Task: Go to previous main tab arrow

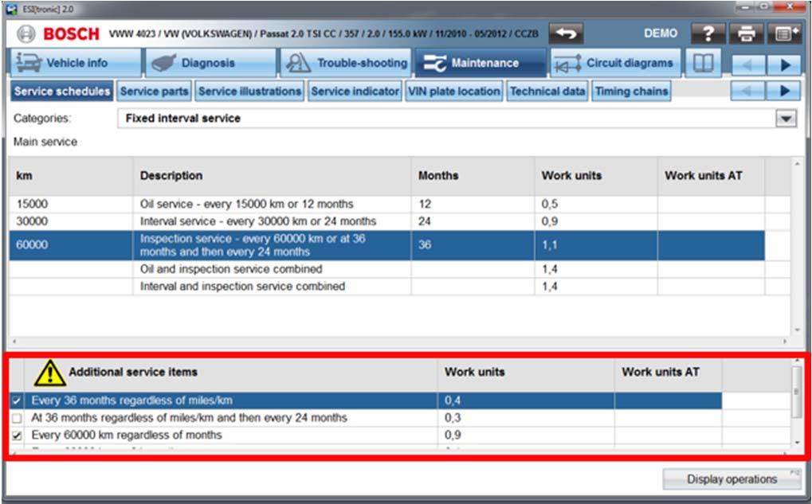Action: (747, 64)
